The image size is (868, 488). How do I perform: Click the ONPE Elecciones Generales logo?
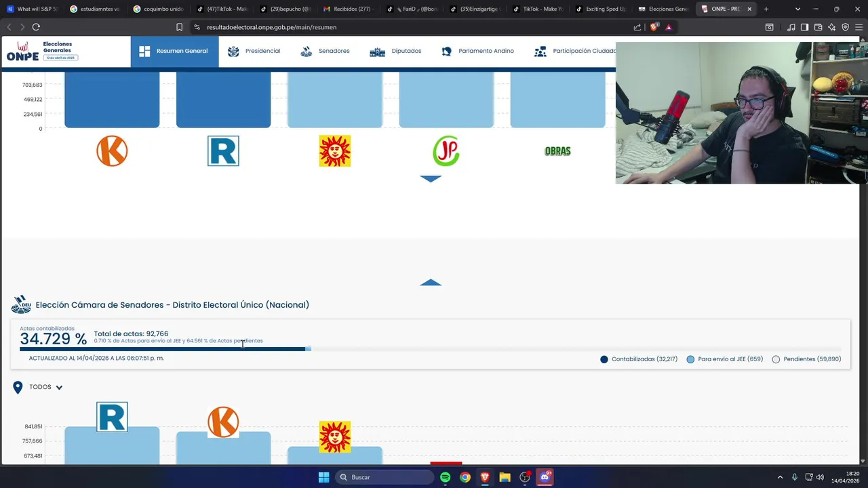point(42,51)
